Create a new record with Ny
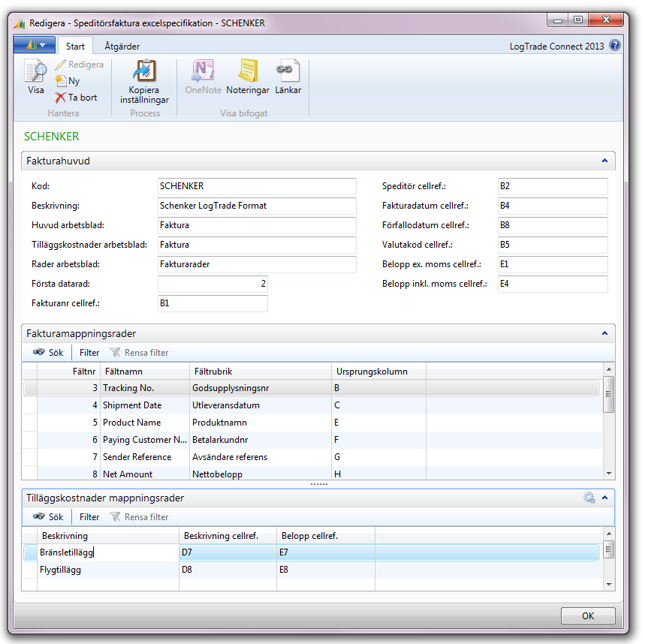This screenshot has height=644, width=645. click(68, 81)
